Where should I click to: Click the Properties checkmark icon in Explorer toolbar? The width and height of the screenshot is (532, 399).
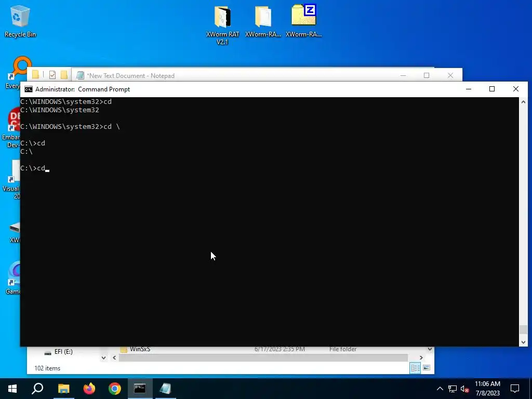tap(52, 75)
